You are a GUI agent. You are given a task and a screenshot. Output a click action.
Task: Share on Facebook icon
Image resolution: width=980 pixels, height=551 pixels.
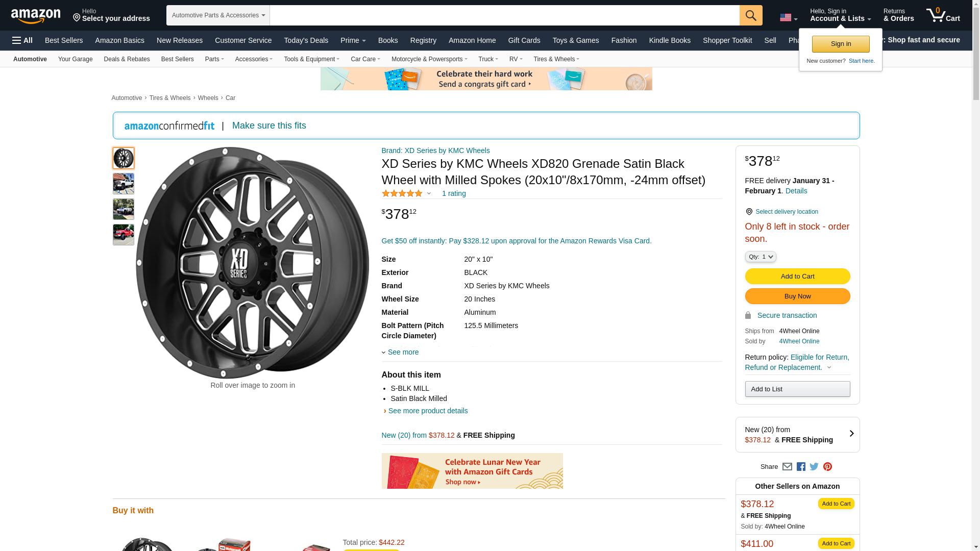[x=801, y=467]
